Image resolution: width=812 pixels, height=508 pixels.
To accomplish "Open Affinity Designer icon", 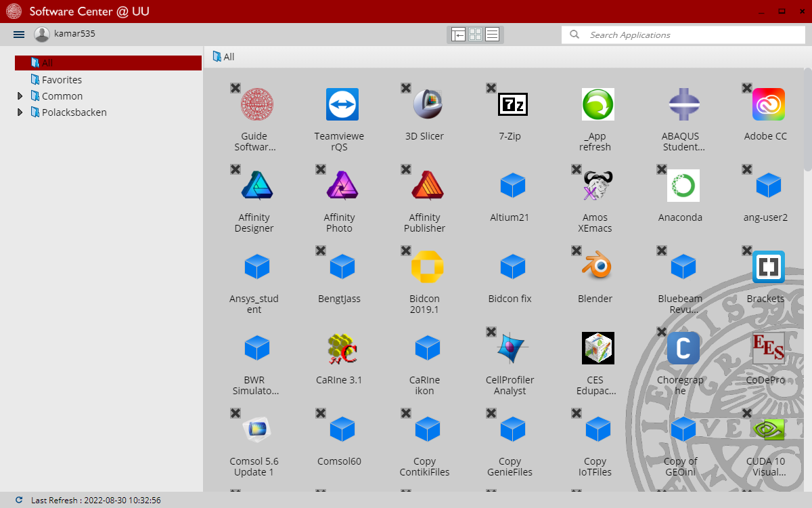I will (x=257, y=186).
